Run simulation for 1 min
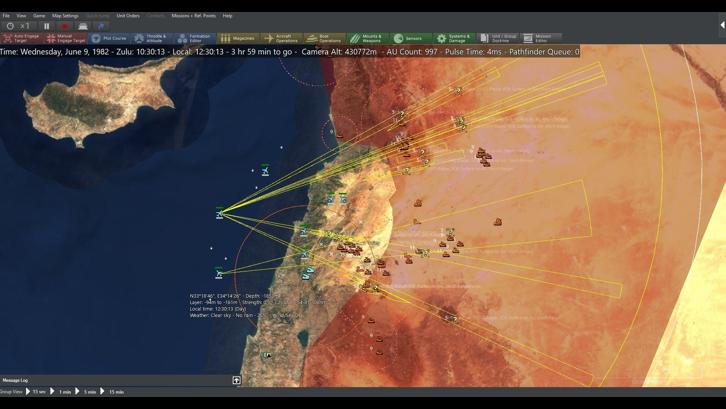 (x=61, y=392)
